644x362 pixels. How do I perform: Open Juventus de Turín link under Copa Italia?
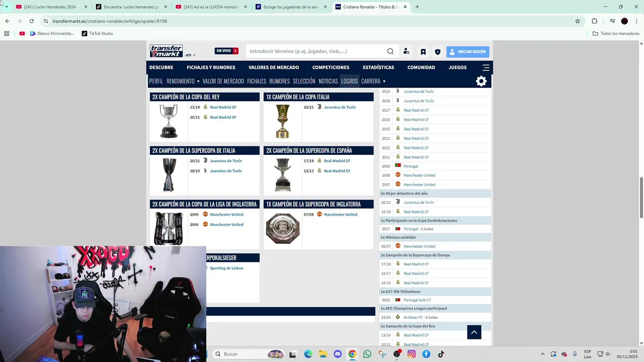340,107
